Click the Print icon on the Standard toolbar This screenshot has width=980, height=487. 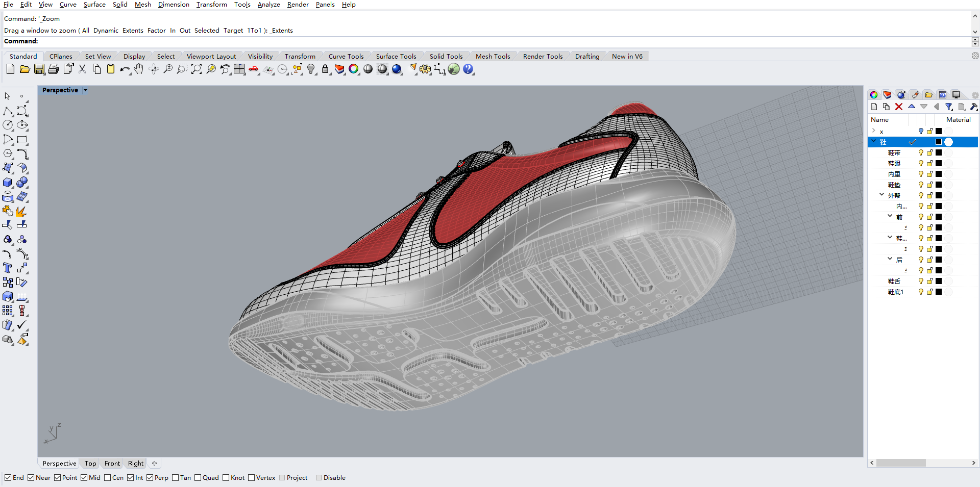pos(53,69)
